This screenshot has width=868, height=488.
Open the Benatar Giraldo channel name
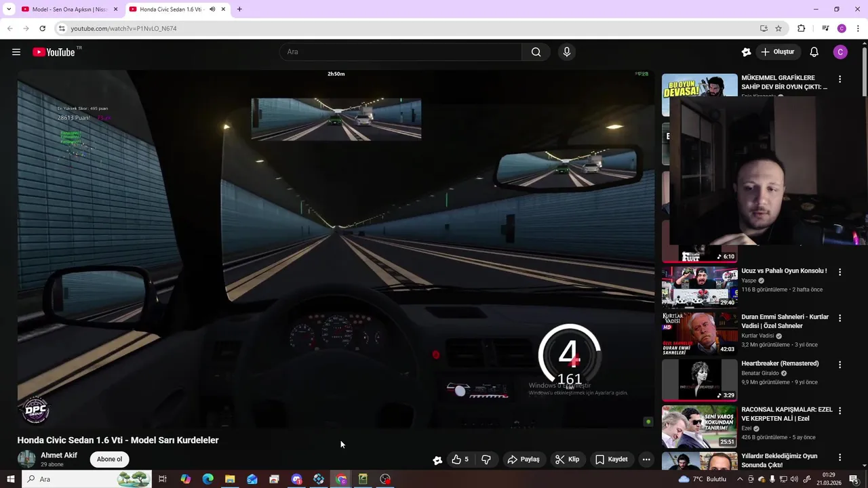(x=761, y=373)
